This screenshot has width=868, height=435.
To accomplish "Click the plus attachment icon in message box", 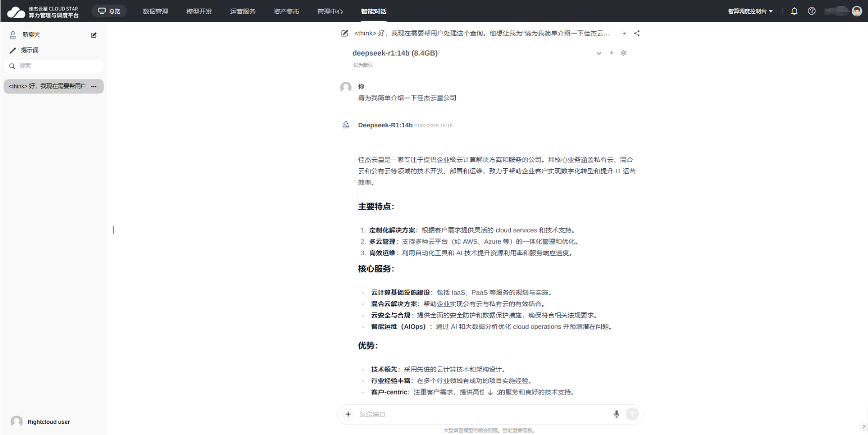I will pyautogui.click(x=348, y=414).
